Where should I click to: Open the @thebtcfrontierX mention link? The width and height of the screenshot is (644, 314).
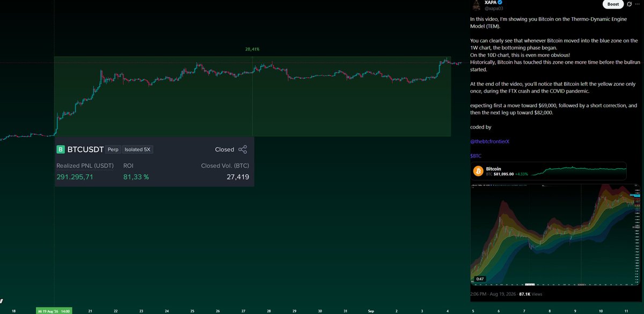489,141
